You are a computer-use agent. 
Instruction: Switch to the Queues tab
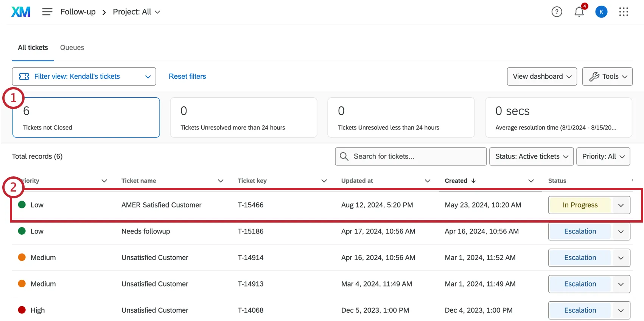(x=72, y=48)
